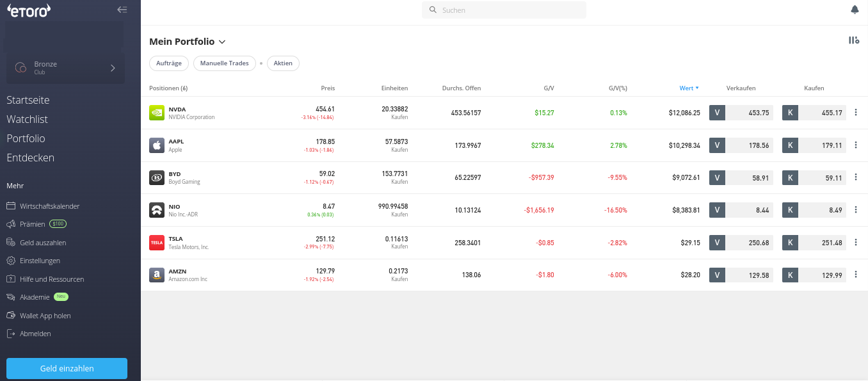
Task: Click the TSLA Tesla logo
Action: pos(157,243)
